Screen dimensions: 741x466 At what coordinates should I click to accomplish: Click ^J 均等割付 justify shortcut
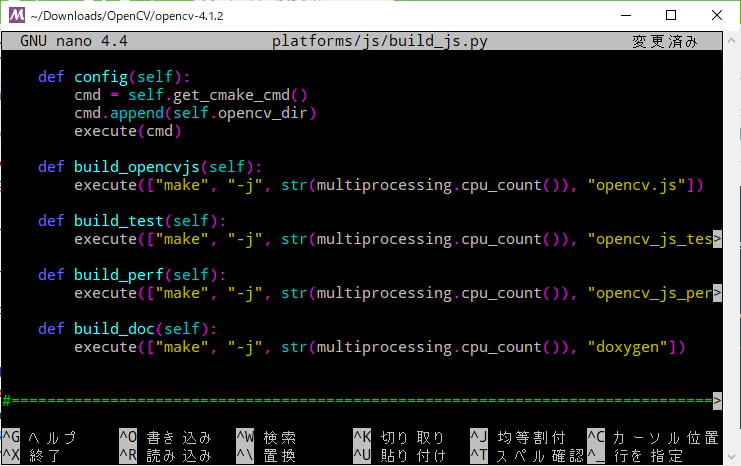(x=518, y=437)
